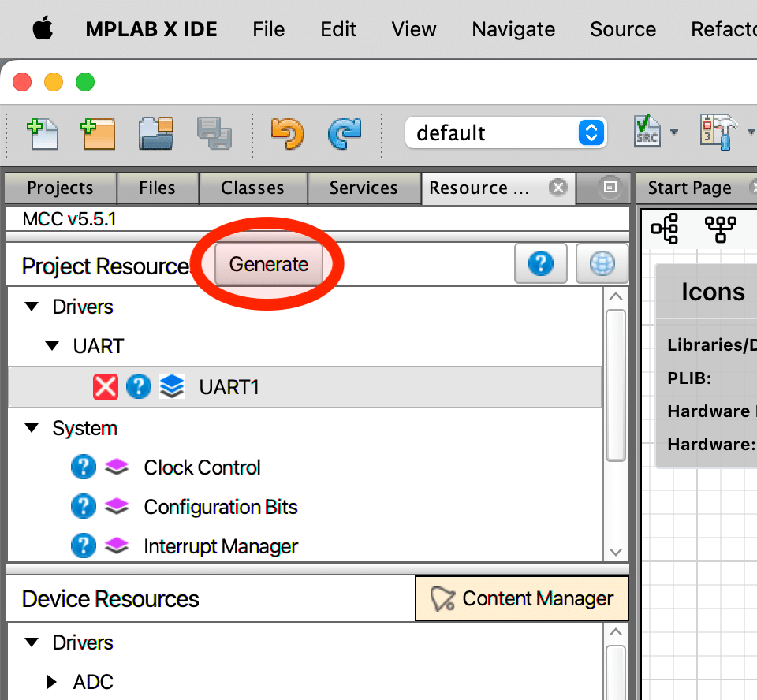
Task: Switch to the Services tab
Action: point(364,188)
